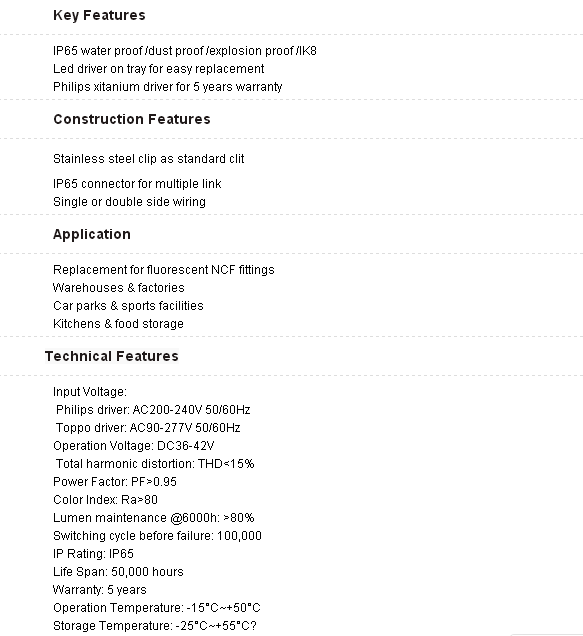Screen dimensions: 583x636
Task: Click the Key Features heading
Action: pyautogui.click(x=99, y=15)
